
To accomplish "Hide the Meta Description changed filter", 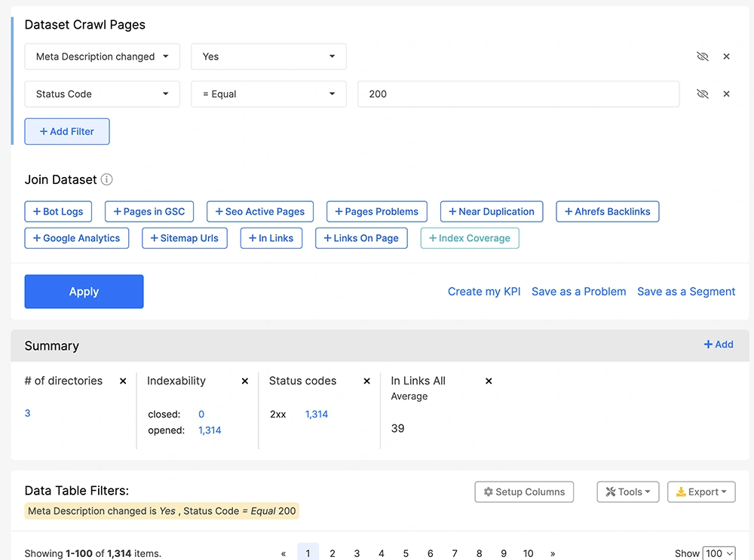I will (703, 57).
